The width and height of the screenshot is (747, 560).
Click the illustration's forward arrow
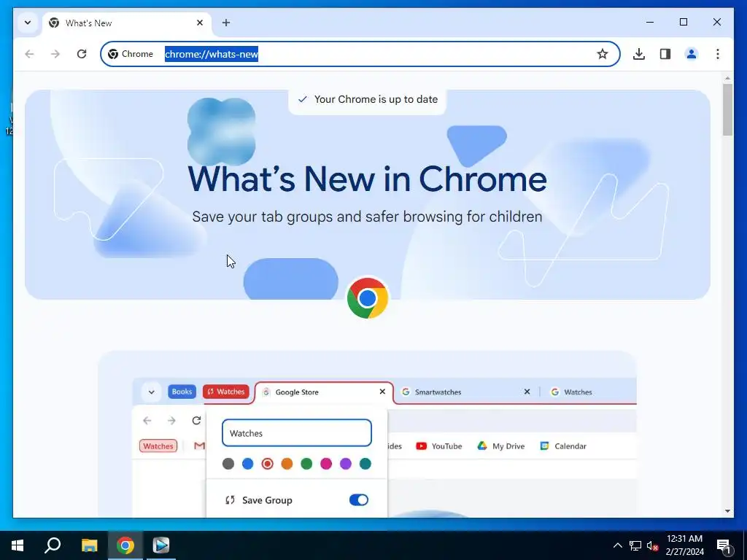click(171, 421)
